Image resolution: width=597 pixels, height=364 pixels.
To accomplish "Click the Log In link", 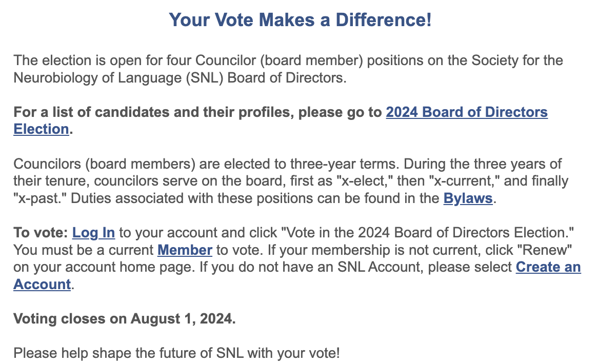I will (x=93, y=233).
